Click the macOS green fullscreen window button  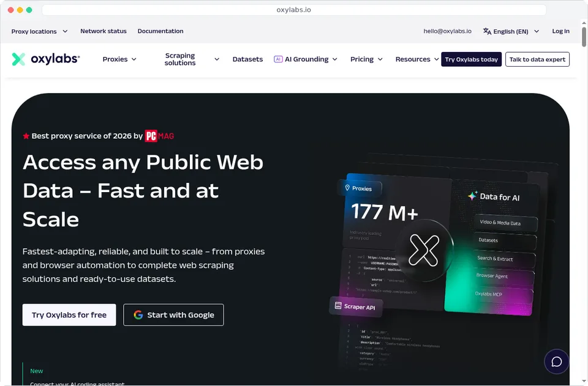click(29, 10)
